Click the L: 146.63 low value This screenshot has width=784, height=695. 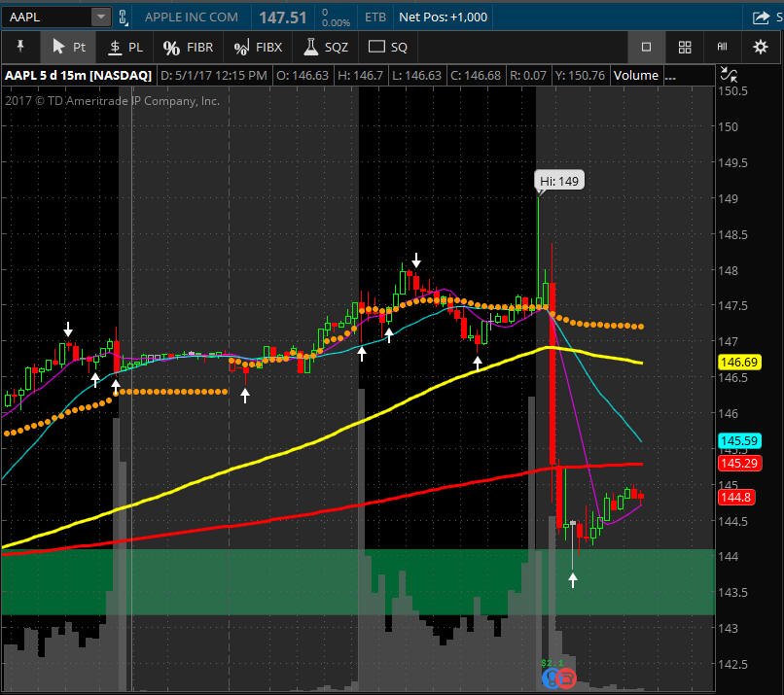tap(416, 76)
